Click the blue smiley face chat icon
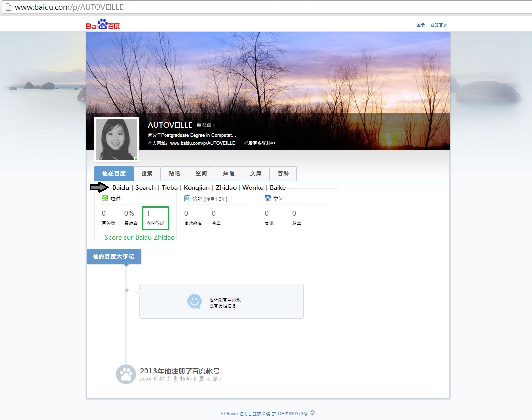Image resolution: width=532 pixels, height=420 pixels. (194, 301)
